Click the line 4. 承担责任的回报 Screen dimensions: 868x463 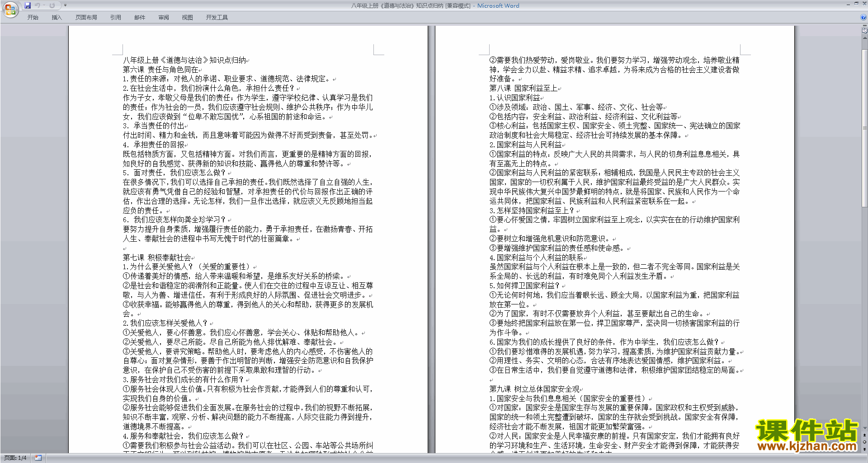[153, 145]
